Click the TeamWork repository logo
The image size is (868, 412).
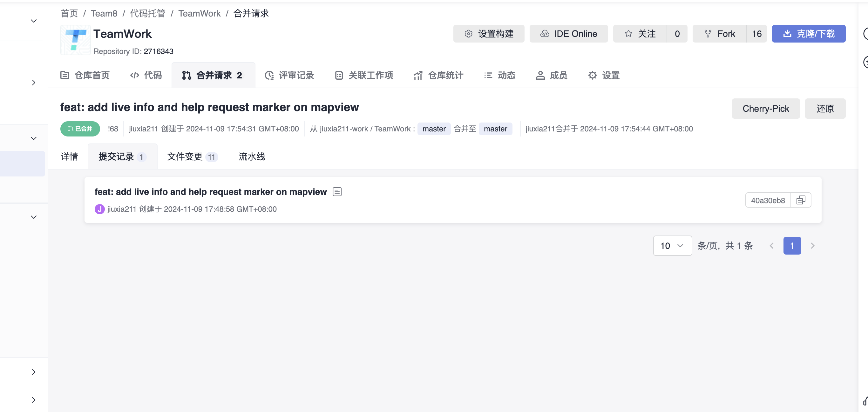click(x=75, y=40)
